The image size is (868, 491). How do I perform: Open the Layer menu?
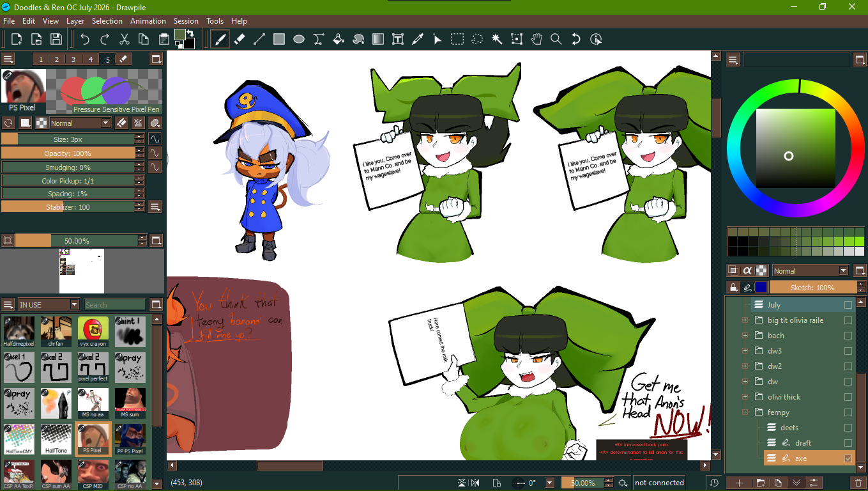click(x=75, y=21)
